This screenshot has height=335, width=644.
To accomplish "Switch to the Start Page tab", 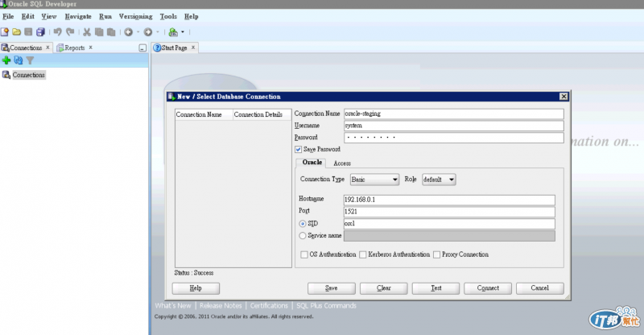I will (174, 48).
